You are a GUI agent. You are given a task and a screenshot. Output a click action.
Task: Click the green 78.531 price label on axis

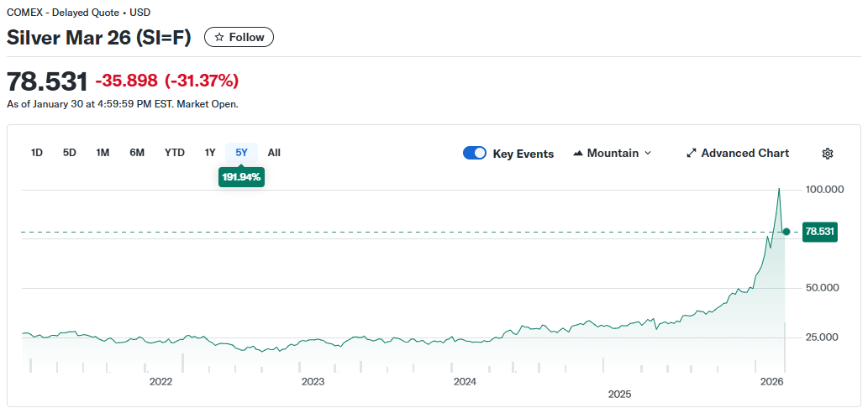(x=819, y=232)
